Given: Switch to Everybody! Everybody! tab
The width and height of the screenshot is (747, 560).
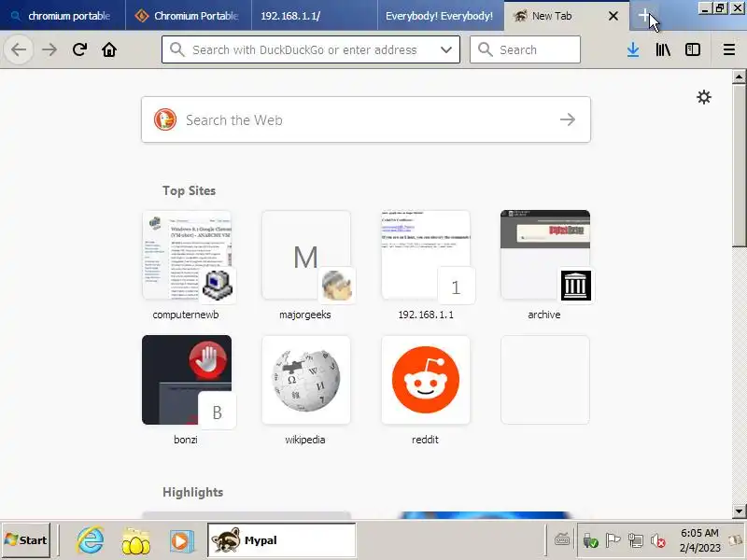Looking at the screenshot, I should (x=440, y=16).
